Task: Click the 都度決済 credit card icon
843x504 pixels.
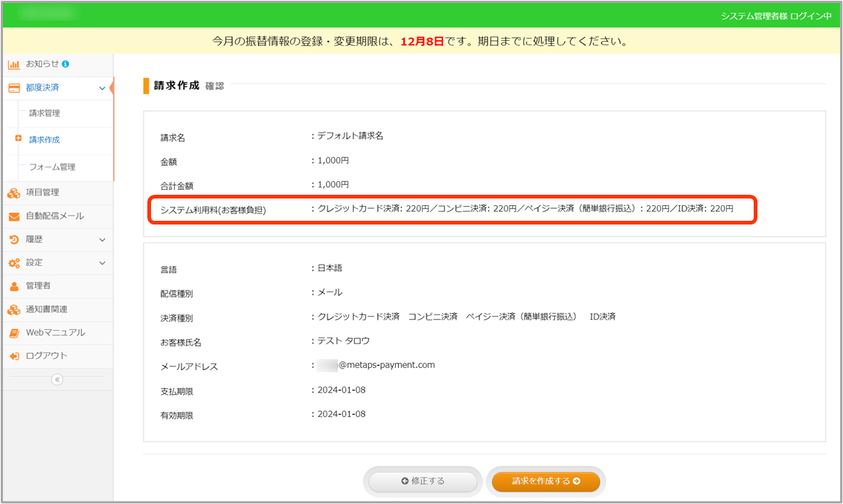Action: (13, 88)
